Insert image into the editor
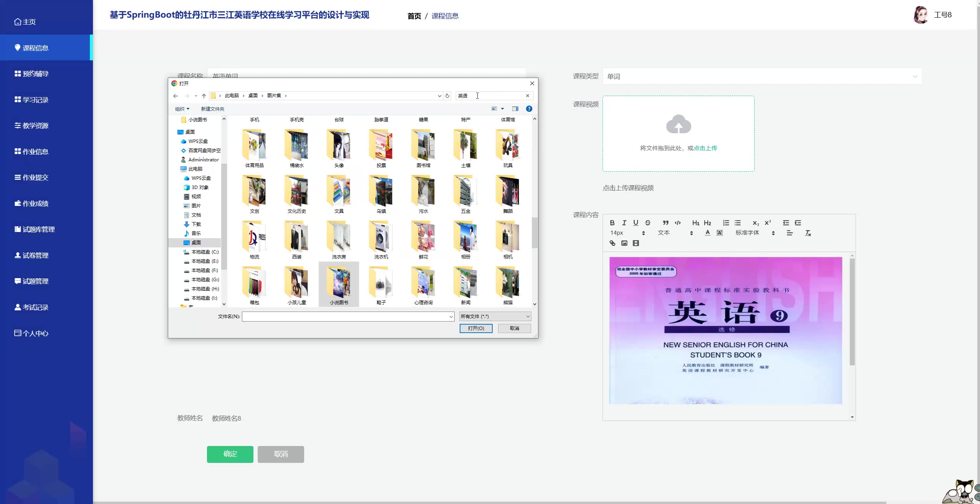 point(624,243)
